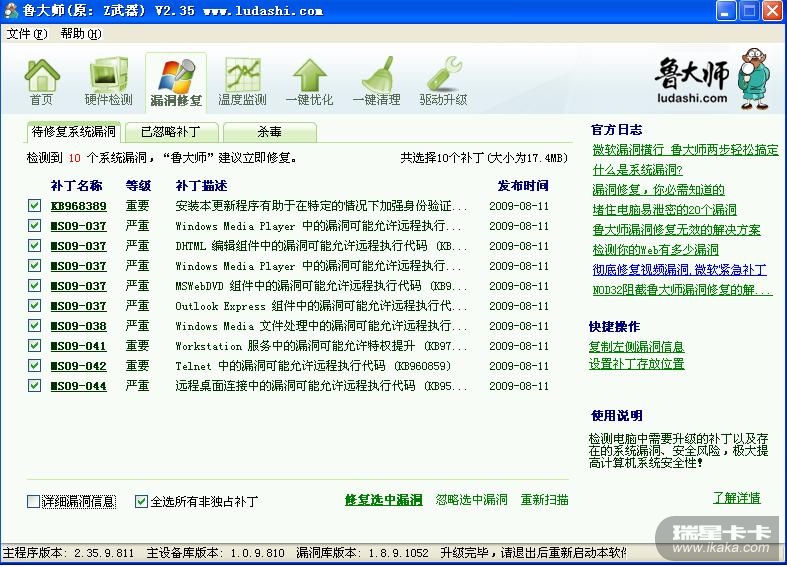
Task: Open the MS09-042 patch link
Action: point(79,366)
